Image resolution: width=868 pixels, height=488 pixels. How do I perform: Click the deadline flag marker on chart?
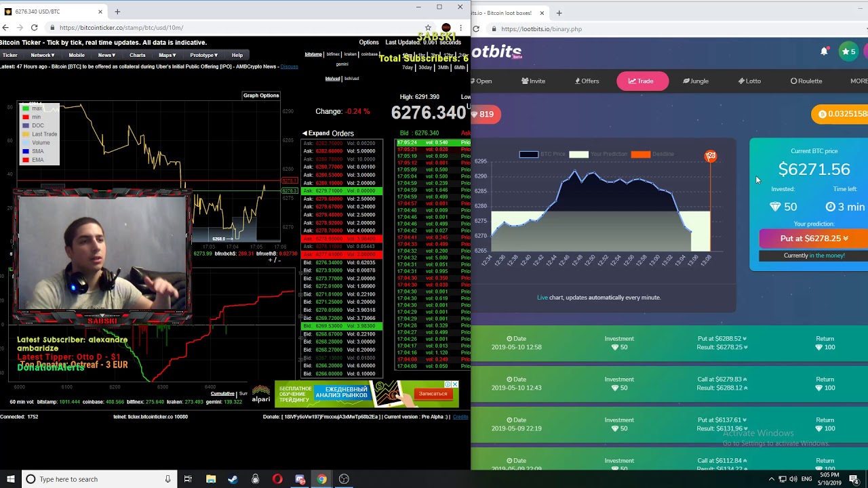click(711, 156)
